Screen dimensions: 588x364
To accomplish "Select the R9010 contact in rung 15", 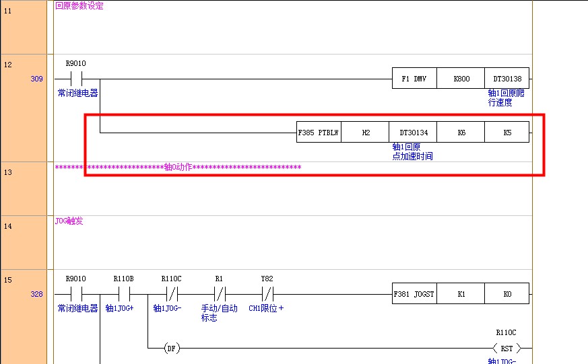I will [76, 294].
